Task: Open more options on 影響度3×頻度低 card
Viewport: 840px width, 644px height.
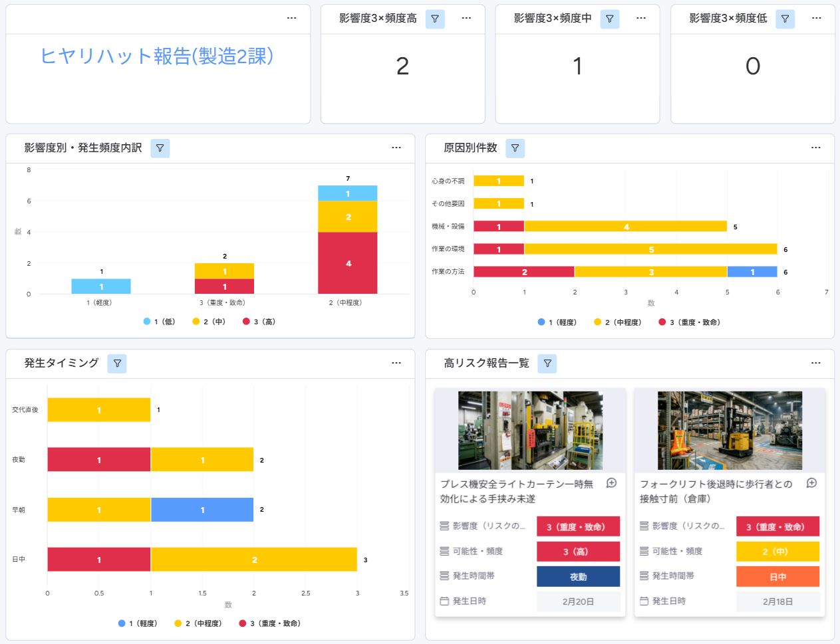Action: click(817, 18)
